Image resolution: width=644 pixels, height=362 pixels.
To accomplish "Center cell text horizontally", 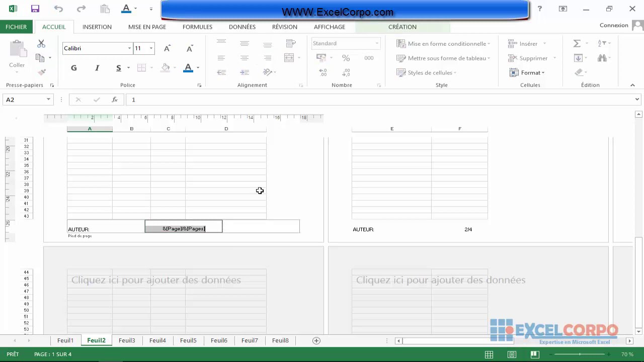I will (245, 58).
